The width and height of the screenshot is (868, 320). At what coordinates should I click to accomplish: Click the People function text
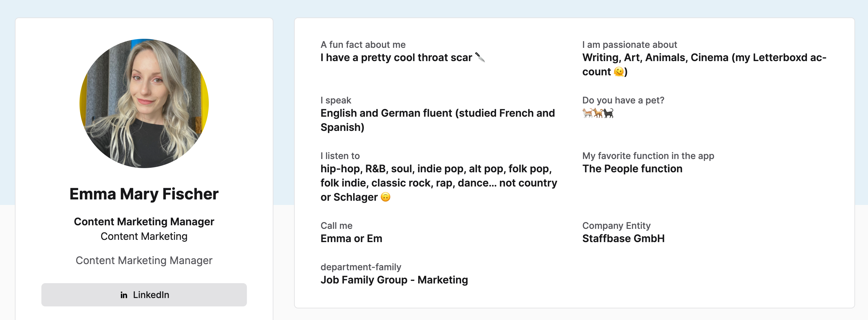632,169
